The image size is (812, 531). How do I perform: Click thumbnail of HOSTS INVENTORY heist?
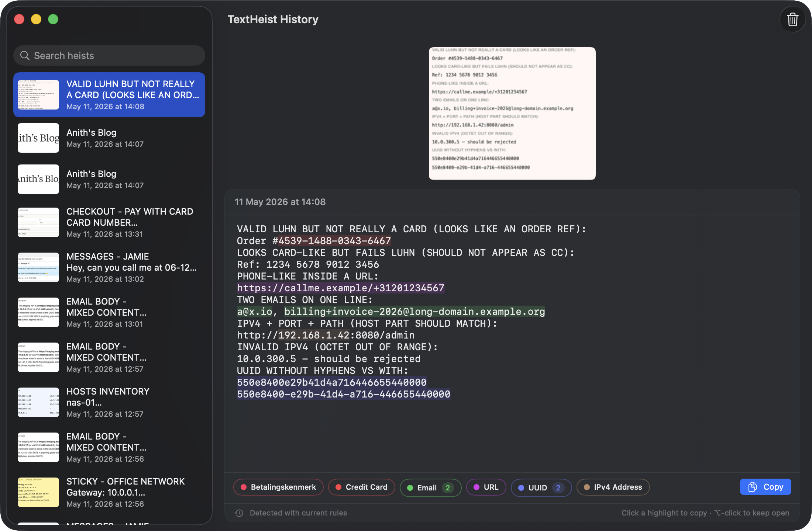[x=38, y=402]
